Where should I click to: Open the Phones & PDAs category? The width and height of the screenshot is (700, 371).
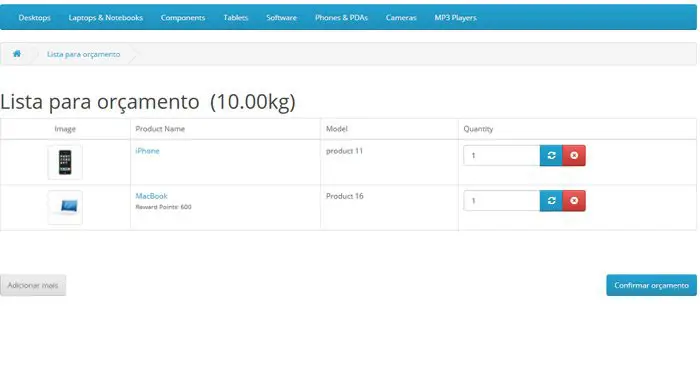tap(342, 18)
